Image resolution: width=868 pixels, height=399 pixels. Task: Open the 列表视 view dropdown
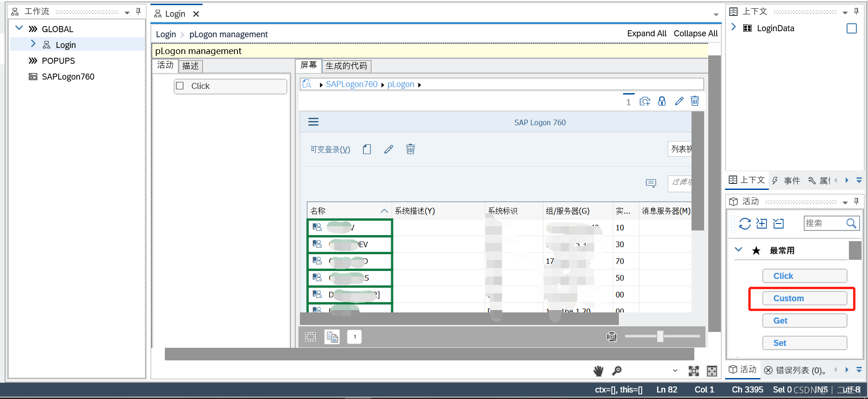pos(680,149)
